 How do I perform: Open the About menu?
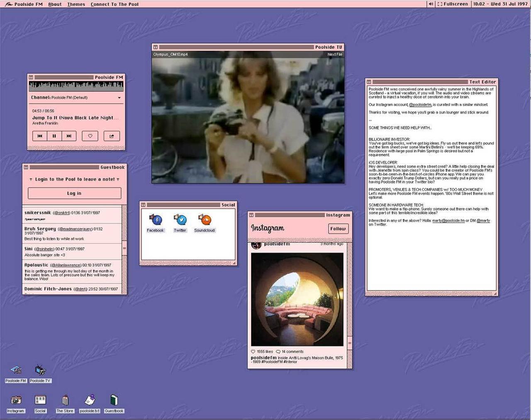[x=55, y=4]
